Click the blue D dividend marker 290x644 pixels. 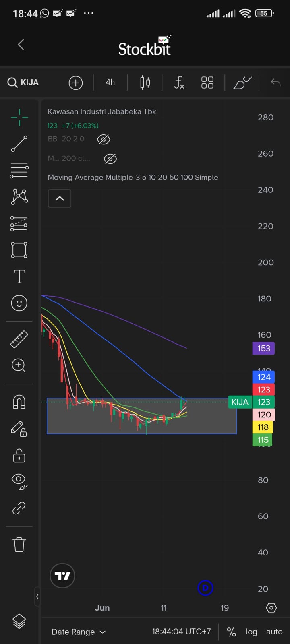click(205, 588)
